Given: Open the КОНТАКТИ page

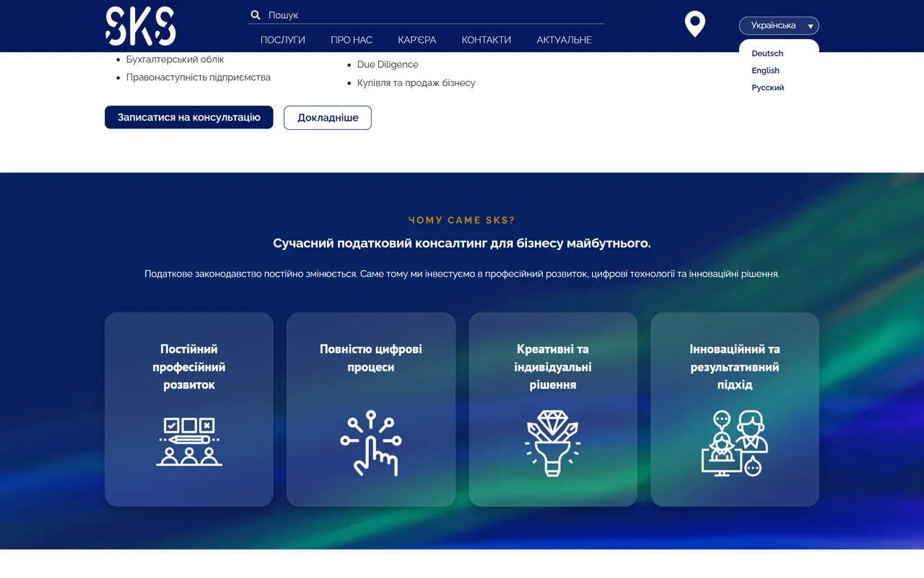Looking at the screenshot, I should 487,40.
